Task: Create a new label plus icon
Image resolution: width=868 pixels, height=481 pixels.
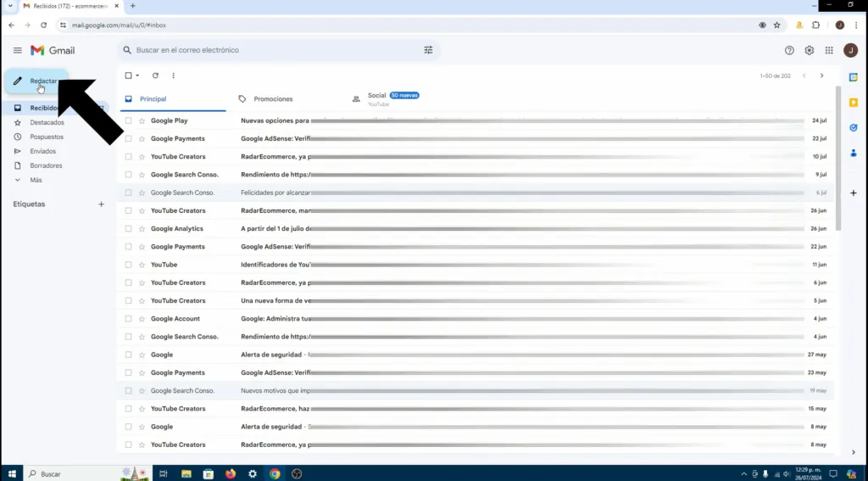Action: click(102, 204)
